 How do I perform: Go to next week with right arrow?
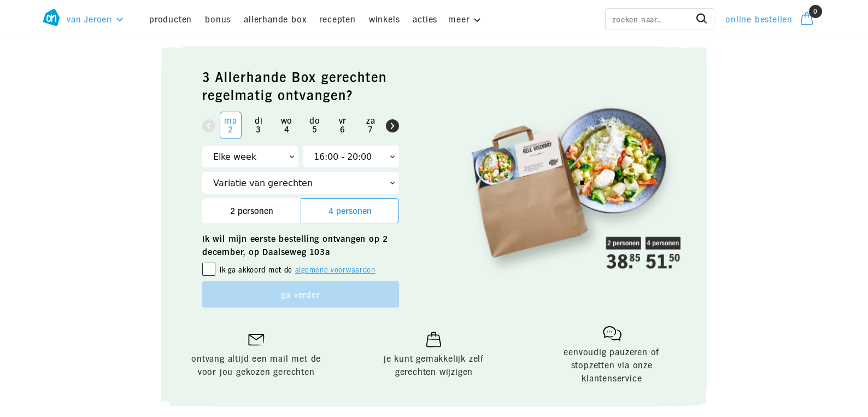coord(392,126)
